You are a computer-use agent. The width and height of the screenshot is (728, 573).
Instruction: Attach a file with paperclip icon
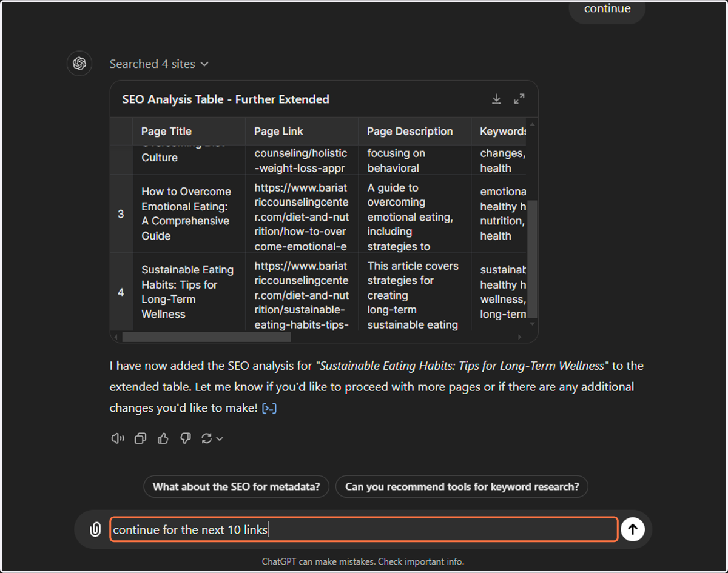(x=95, y=529)
